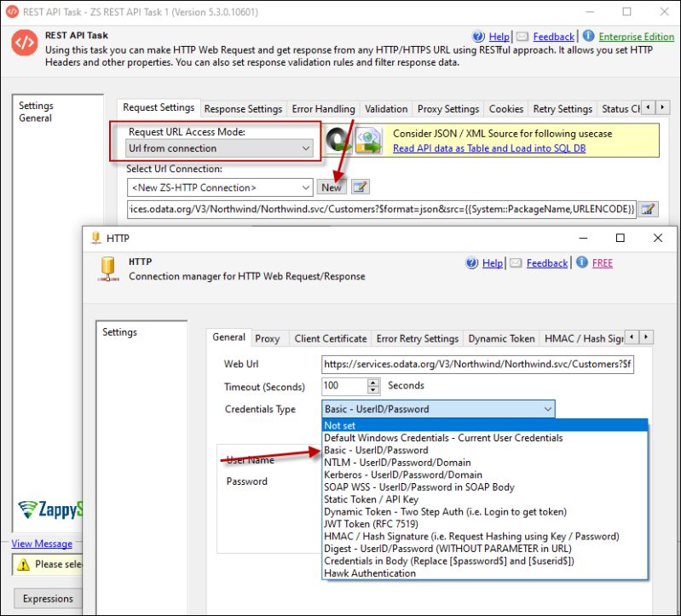Open the Error Retry Settings tab
The image size is (681, 616).
pos(418,338)
